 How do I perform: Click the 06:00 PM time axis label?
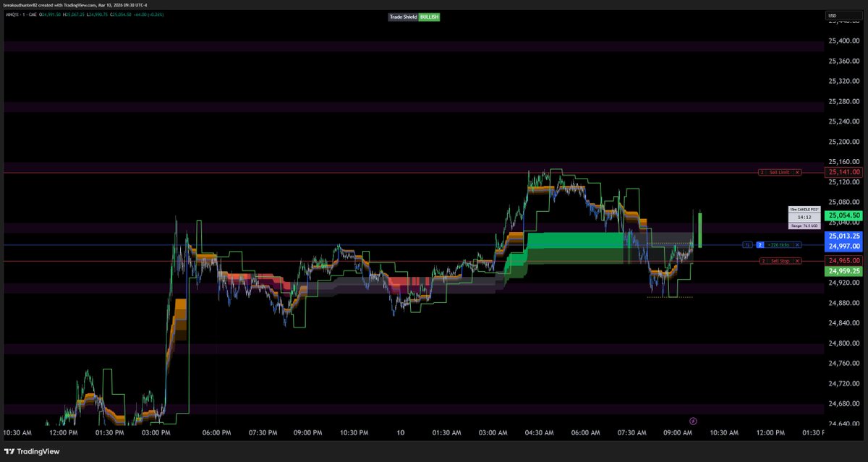(216, 432)
